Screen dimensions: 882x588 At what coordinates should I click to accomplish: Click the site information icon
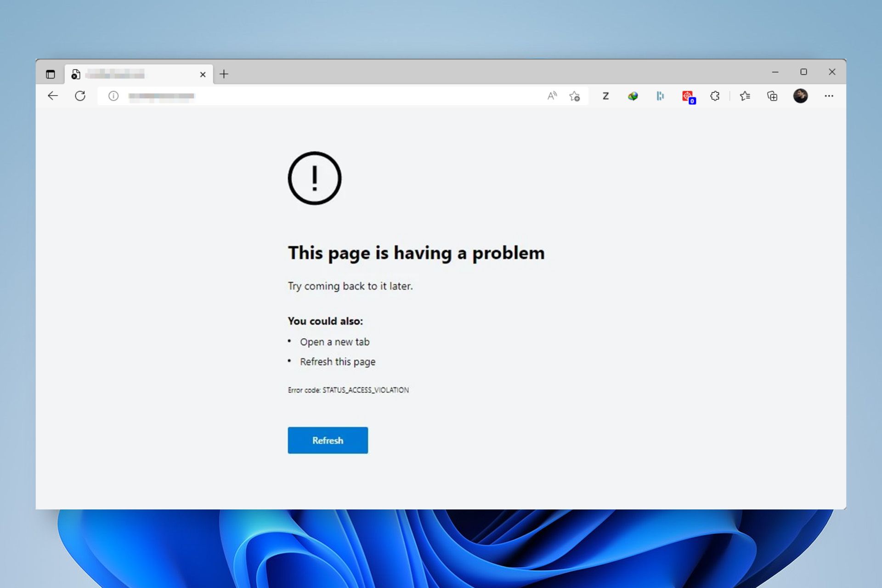pyautogui.click(x=113, y=96)
